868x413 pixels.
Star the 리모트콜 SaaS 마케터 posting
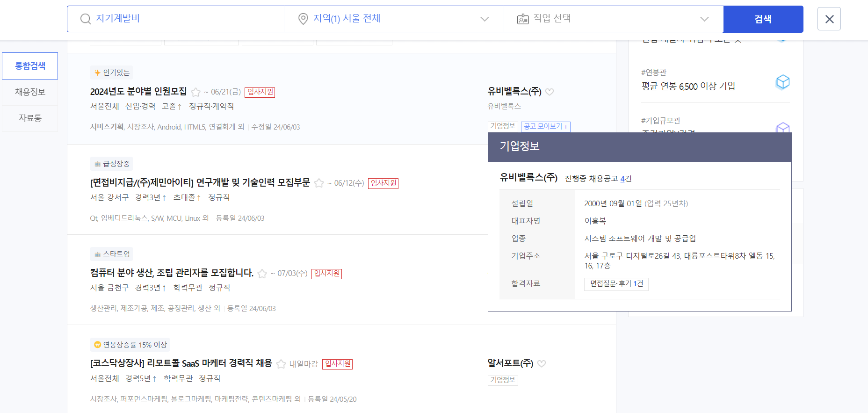(281, 364)
